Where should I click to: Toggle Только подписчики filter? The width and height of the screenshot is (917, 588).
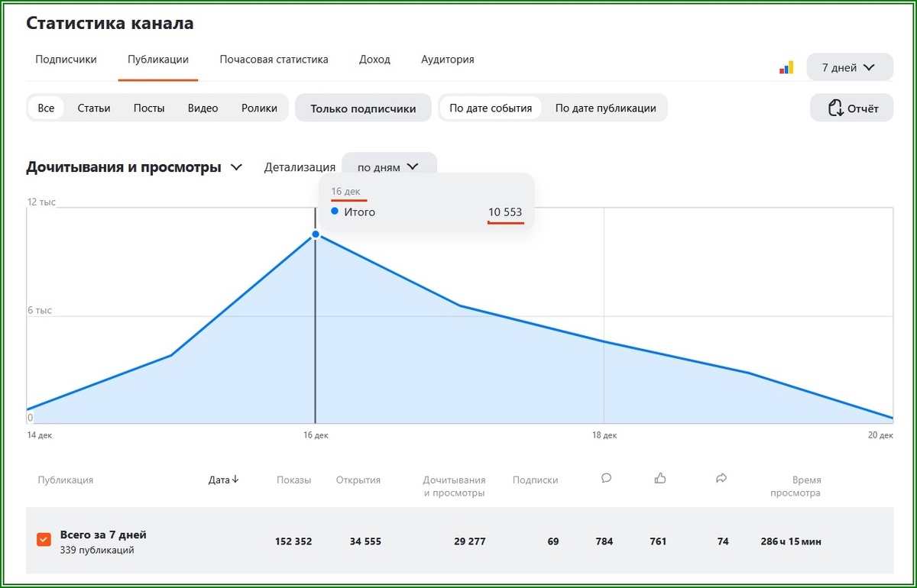pyautogui.click(x=363, y=108)
